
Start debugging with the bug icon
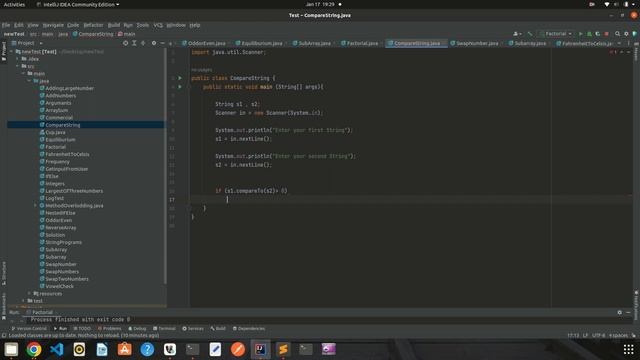pos(589,34)
